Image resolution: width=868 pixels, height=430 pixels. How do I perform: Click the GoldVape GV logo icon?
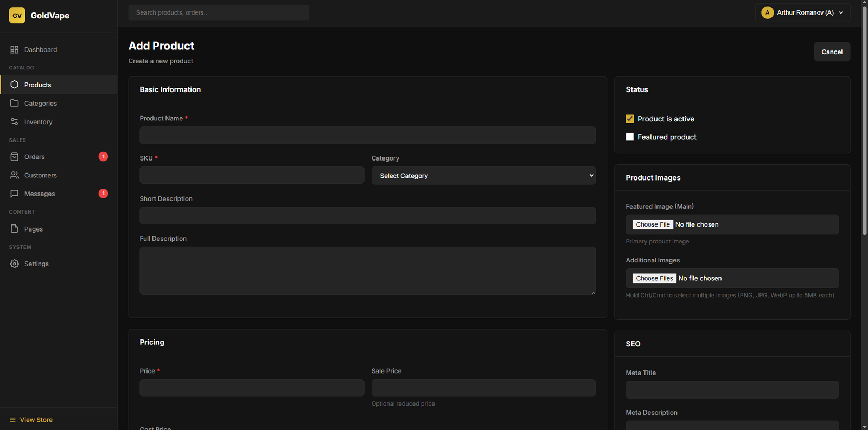click(17, 15)
